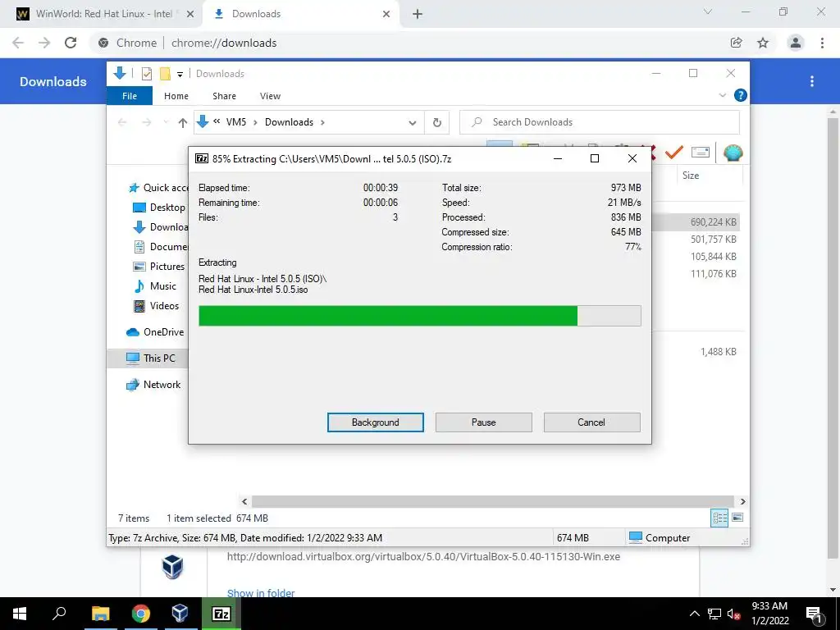The width and height of the screenshot is (840, 630).
Task: Open the File tab in Explorer ribbon
Action: point(130,96)
